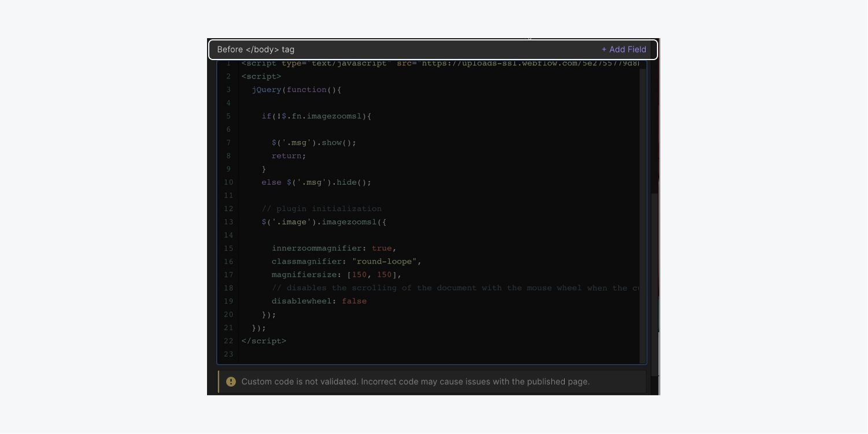The image size is (868, 434).
Task: Click the if(!$.fn.imagezoomsl){ line
Action: pos(316,116)
